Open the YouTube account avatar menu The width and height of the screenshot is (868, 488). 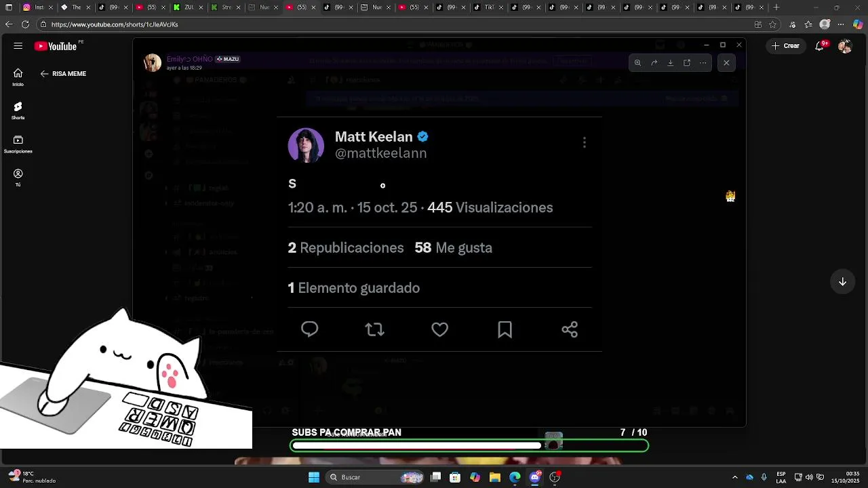(x=845, y=46)
